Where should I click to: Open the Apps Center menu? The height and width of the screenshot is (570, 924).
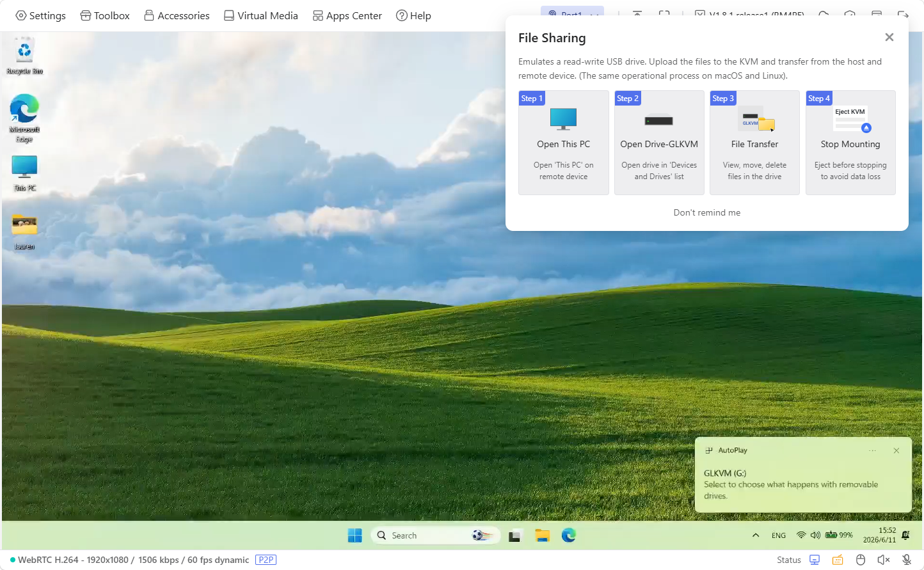[x=347, y=15]
